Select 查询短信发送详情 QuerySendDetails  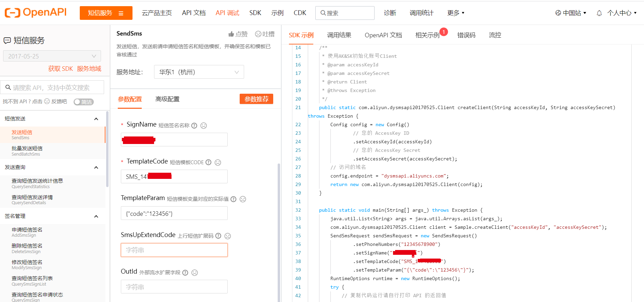[52, 200]
